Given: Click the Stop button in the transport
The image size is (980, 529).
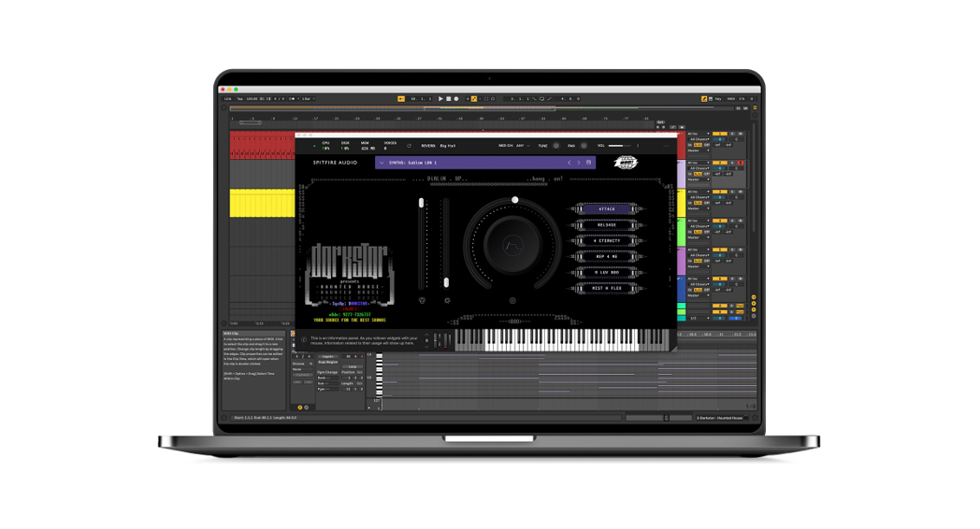Looking at the screenshot, I should 448,99.
